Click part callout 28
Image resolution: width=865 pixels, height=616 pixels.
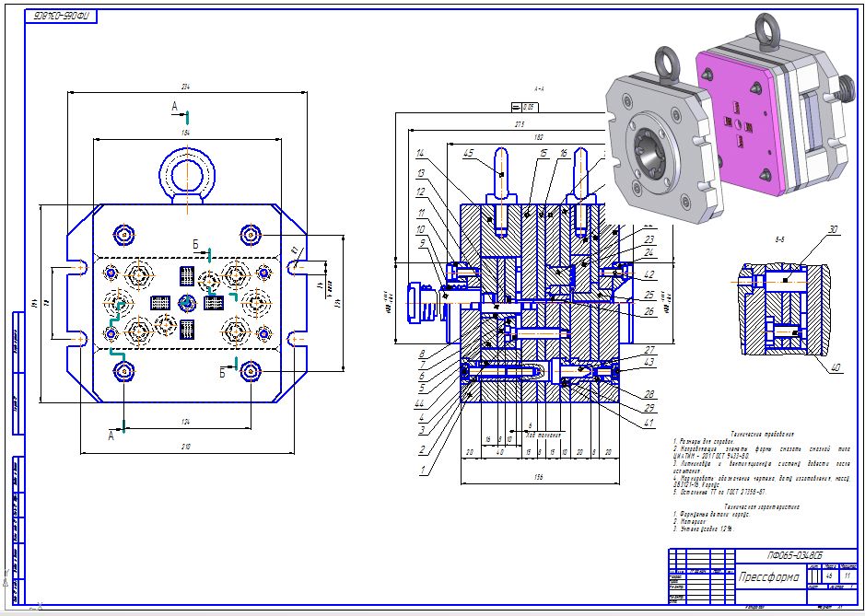point(649,394)
